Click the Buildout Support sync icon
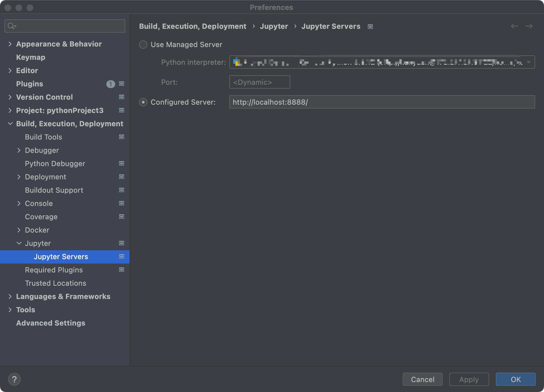The image size is (544, 392). [121, 190]
